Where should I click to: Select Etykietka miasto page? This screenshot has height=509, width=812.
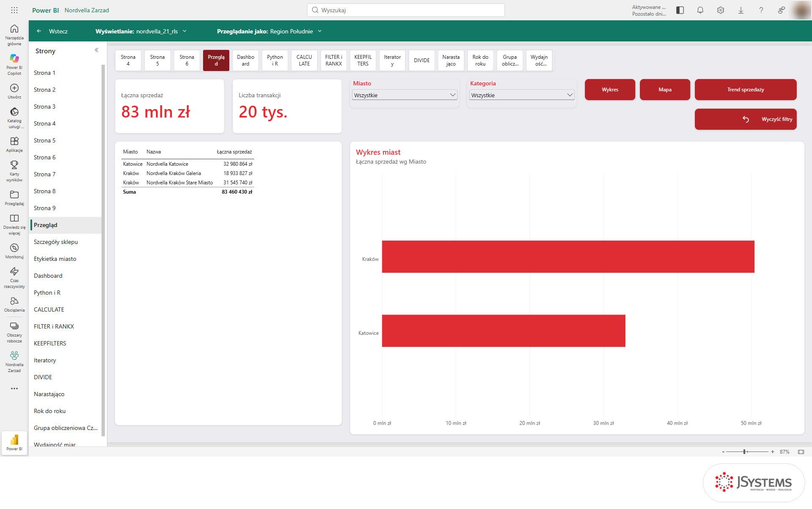click(66, 259)
